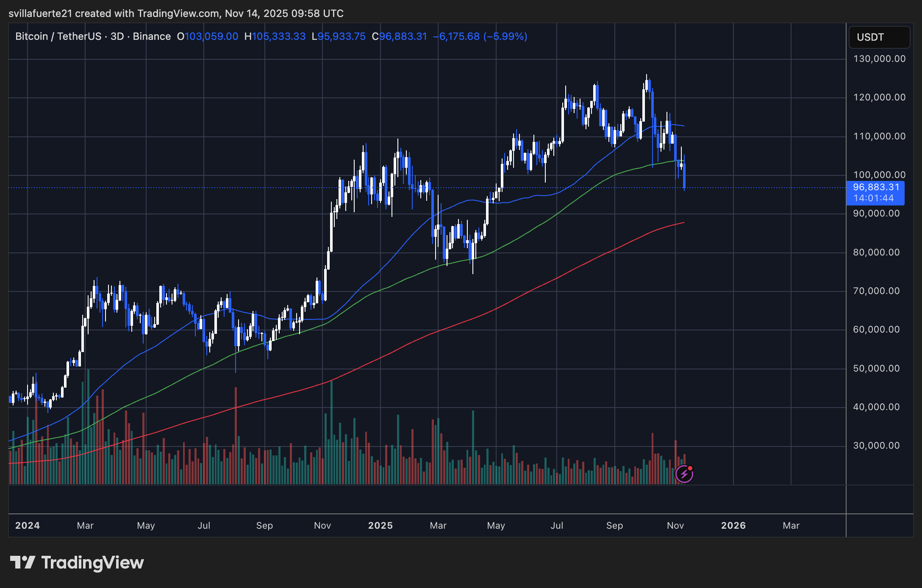
Task: Click the 100,000.00 price axis label
Action: [x=879, y=175]
